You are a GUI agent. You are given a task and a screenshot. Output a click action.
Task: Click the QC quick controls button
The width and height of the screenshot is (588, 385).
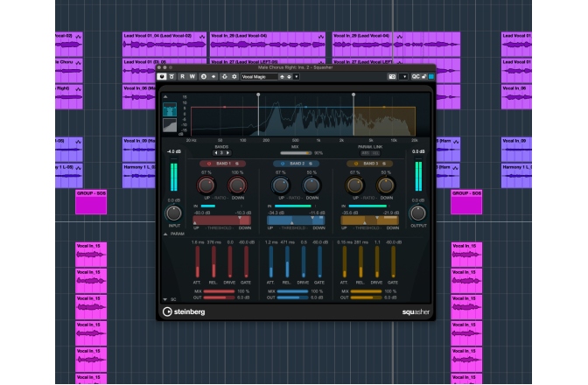[x=416, y=76]
